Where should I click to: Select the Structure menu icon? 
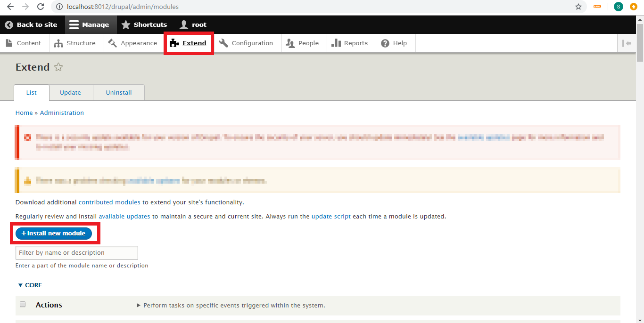pyautogui.click(x=58, y=43)
